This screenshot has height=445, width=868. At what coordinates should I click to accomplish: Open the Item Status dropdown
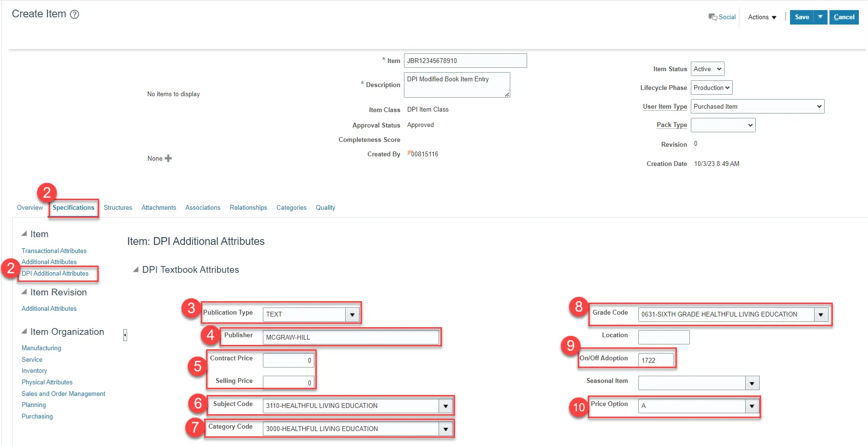(x=707, y=69)
